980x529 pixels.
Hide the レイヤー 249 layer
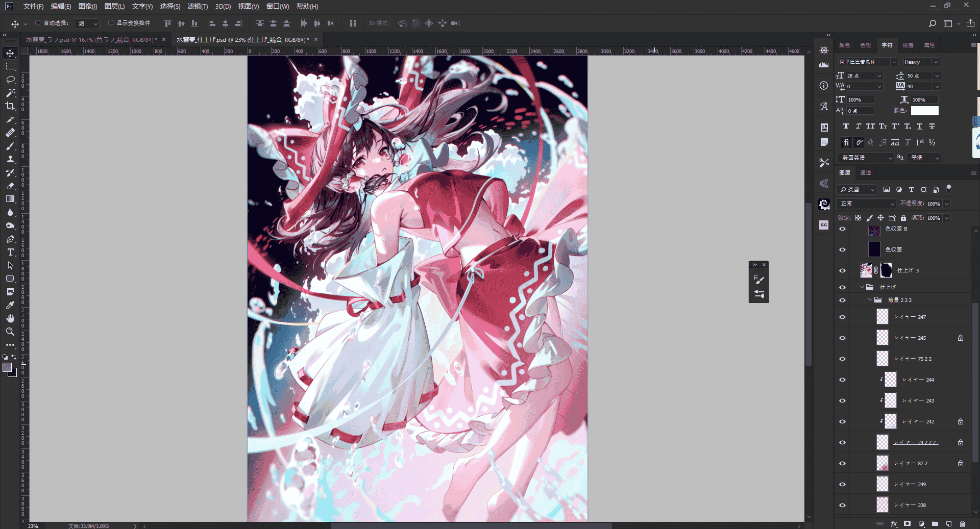tap(843, 484)
